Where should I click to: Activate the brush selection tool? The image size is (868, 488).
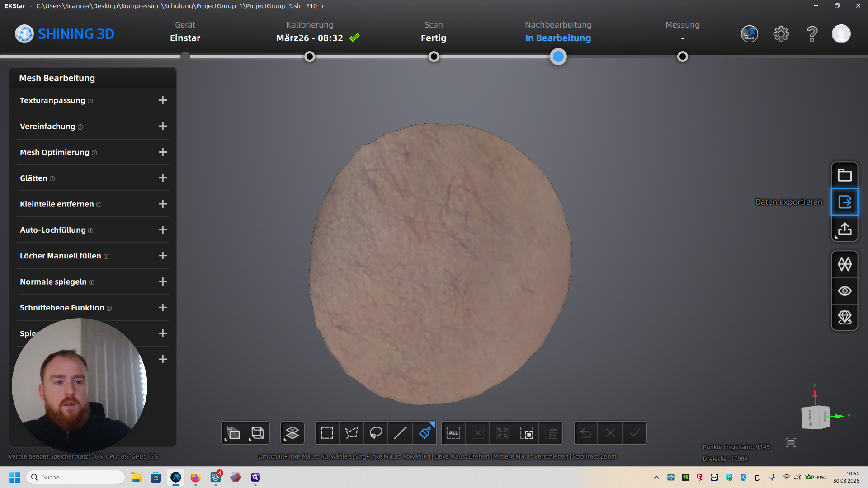pos(425,433)
